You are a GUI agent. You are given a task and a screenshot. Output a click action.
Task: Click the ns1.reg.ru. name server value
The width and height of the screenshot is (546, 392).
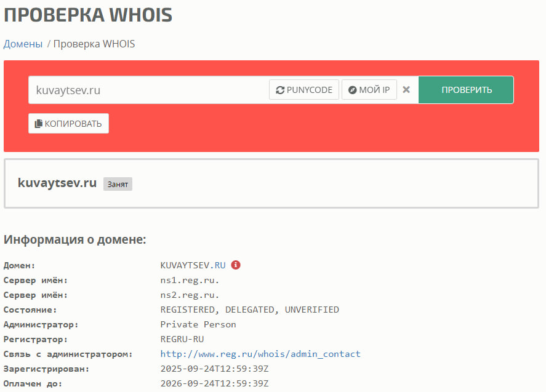click(190, 280)
